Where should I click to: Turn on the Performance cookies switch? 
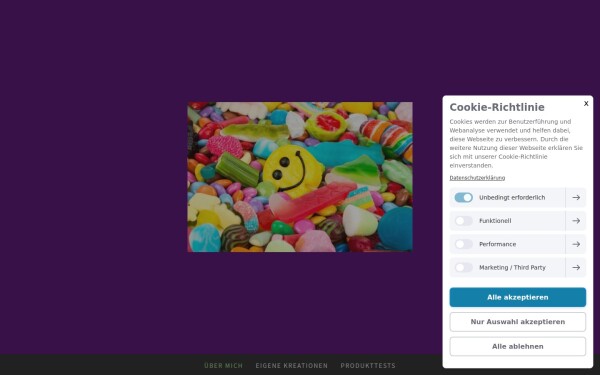point(463,244)
